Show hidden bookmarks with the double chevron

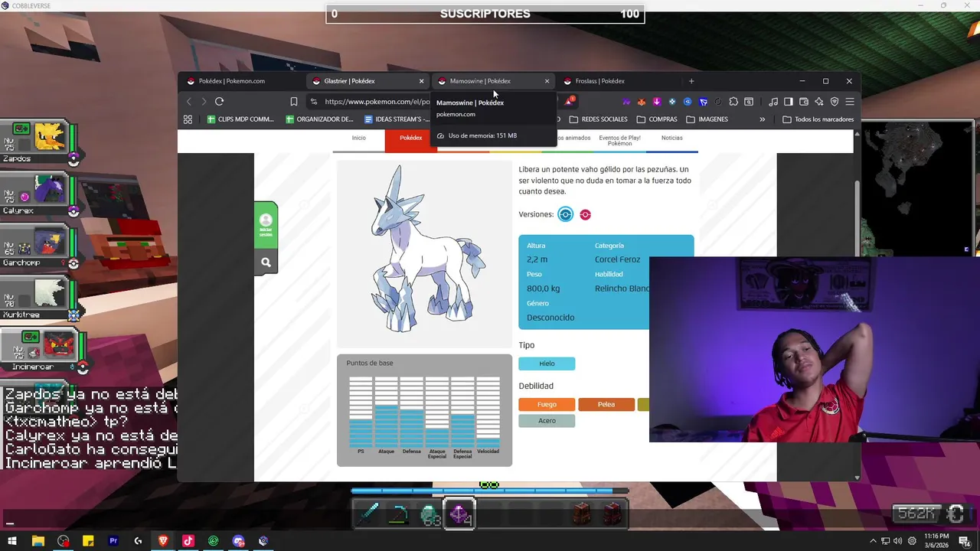pos(762,119)
